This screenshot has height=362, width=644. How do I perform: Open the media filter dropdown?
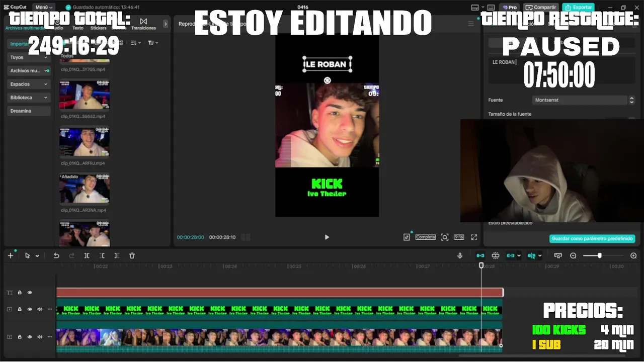click(x=153, y=43)
